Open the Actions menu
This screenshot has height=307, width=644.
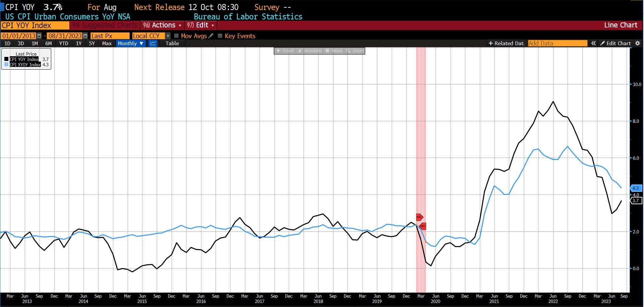click(162, 25)
